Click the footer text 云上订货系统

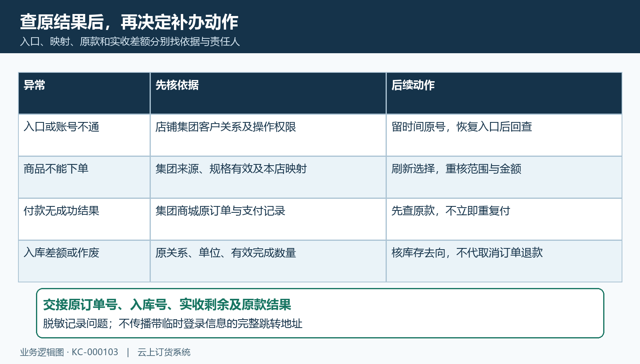click(164, 352)
